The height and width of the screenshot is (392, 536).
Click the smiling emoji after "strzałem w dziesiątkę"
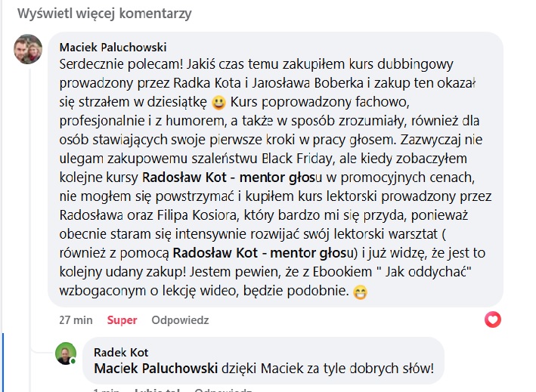(x=218, y=100)
